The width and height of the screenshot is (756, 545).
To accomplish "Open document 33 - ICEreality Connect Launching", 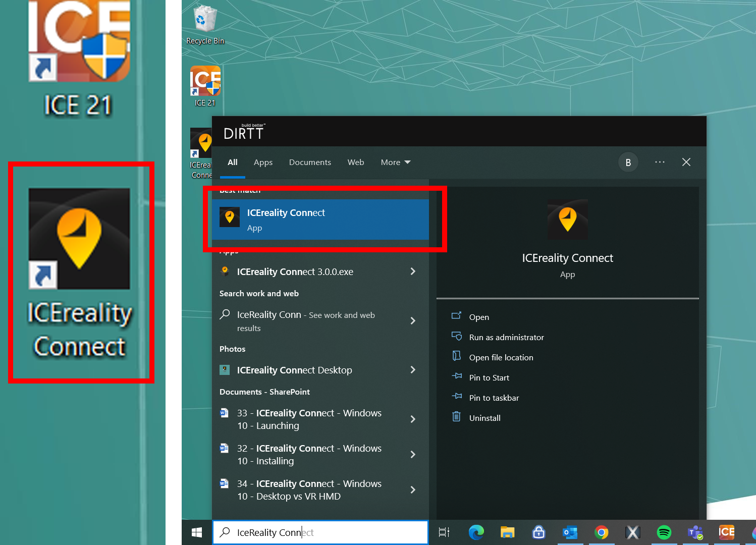I will pyautogui.click(x=320, y=419).
